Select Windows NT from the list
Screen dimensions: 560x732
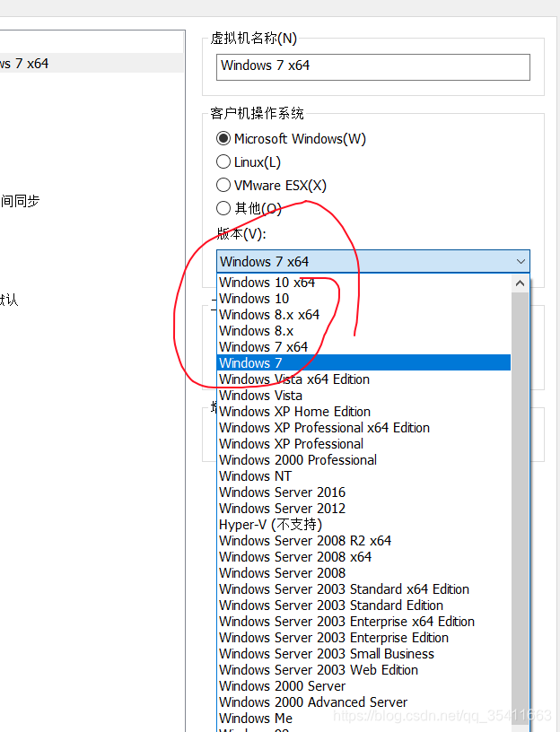pyautogui.click(x=364, y=476)
